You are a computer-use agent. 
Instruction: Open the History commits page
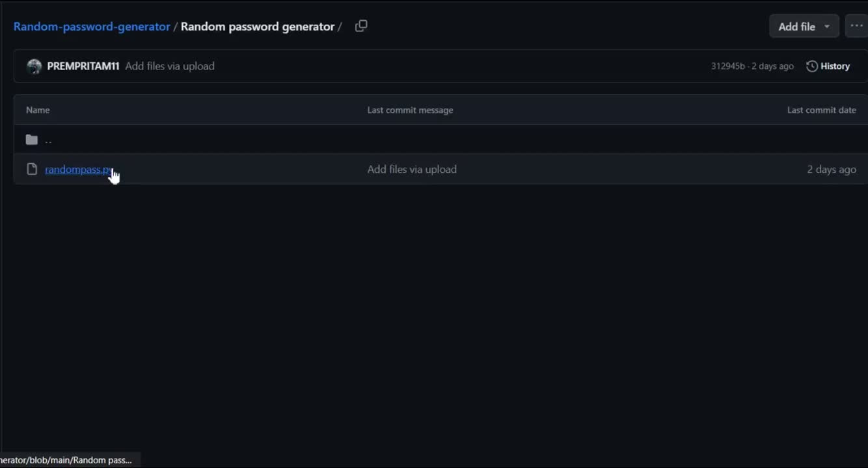coord(828,66)
